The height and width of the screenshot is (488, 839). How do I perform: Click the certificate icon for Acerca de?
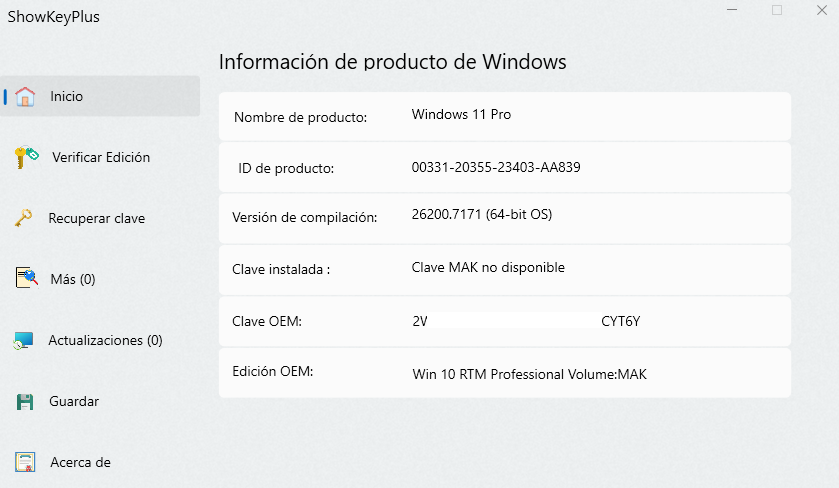coord(25,462)
